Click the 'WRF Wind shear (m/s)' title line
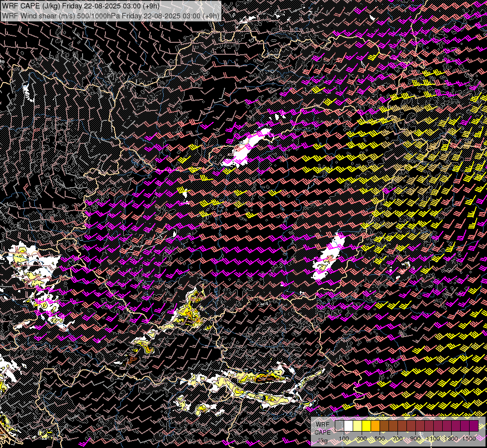Image resolution: width=487 pixels, height=448 pixels. click(x=110, y=15)
